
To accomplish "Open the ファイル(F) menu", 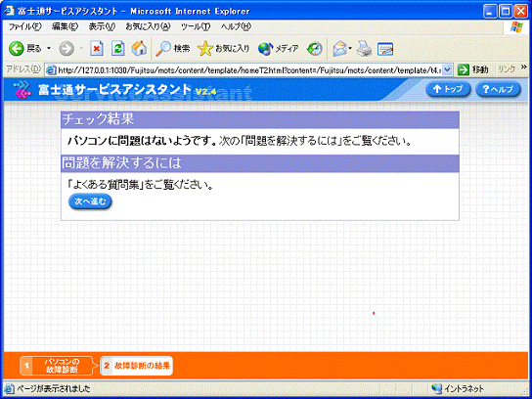I will 24,26.
